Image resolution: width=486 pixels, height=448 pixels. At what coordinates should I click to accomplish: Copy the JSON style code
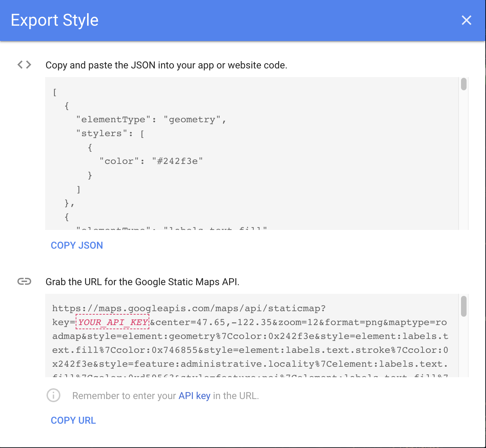coord(77,245)
